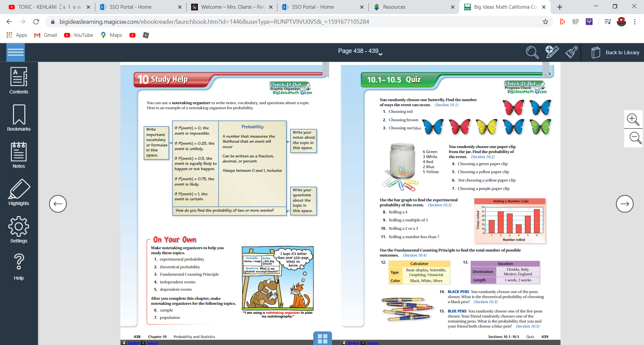The width and height of the screenshot is (644, 345).
Task: Click the (Section 10.5) reference
Action: coord(528,326)
